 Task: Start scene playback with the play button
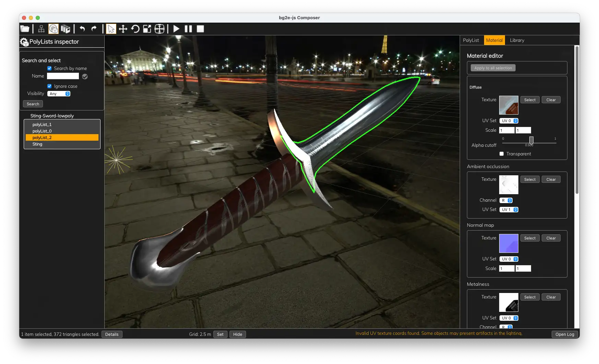click(x=176, y=29)
